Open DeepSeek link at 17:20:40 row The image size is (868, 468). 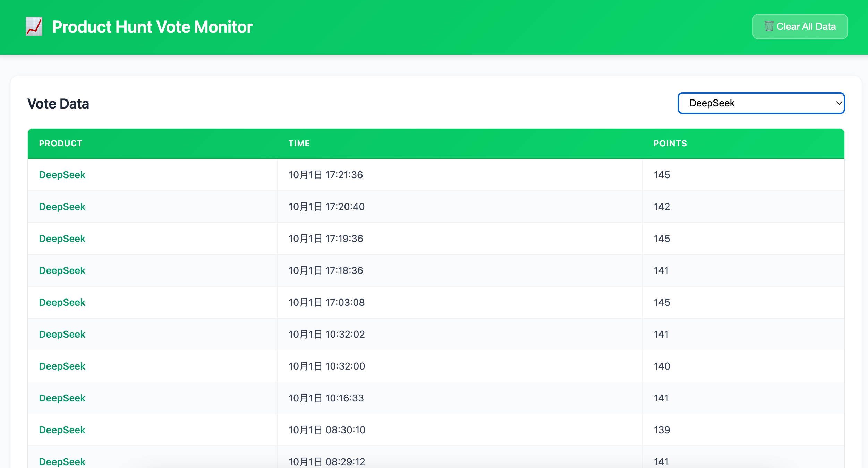click(62, 207)
